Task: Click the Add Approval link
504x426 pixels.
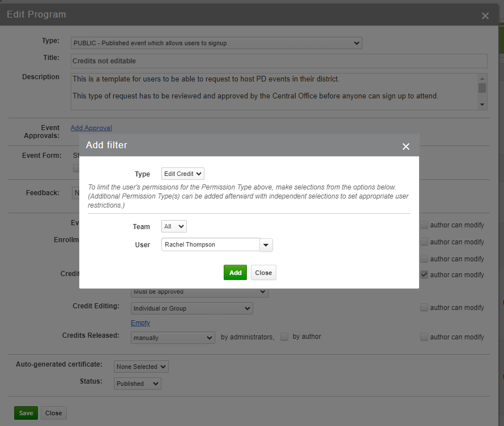Action: point(91,127)
